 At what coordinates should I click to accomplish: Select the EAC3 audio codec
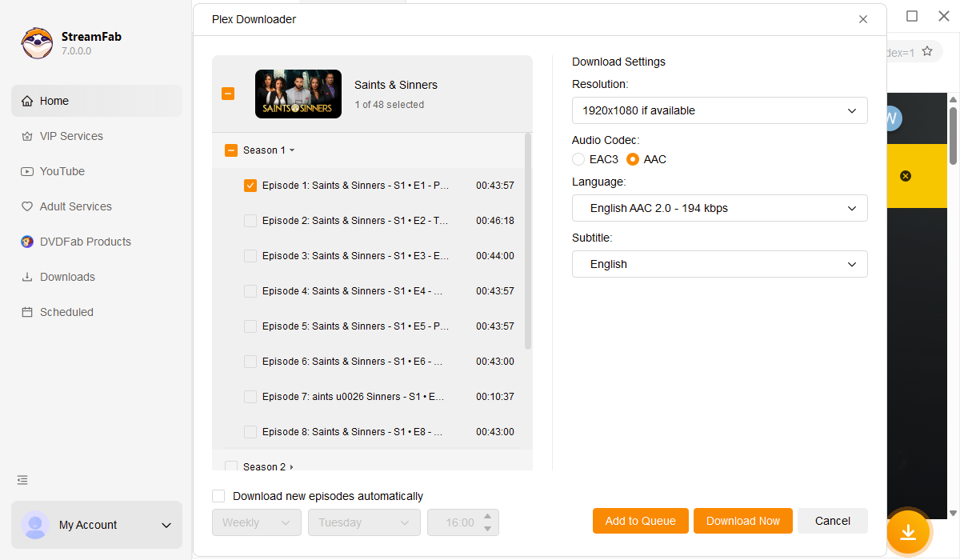(578, 158)
